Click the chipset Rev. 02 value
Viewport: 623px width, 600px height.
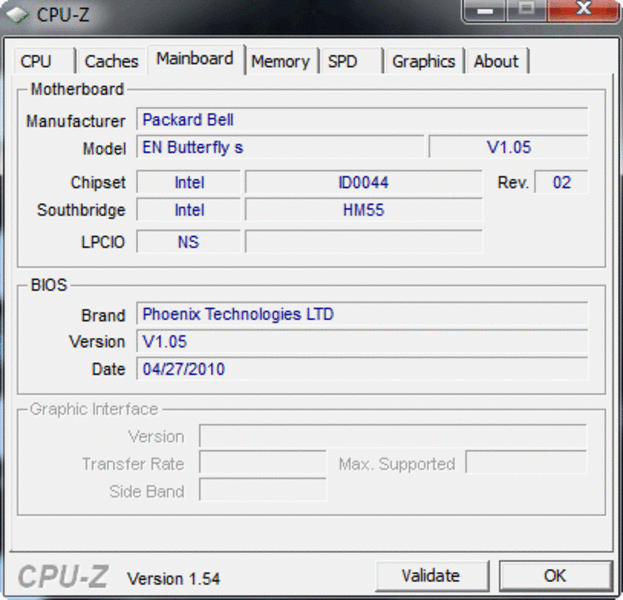coord(561,182)
